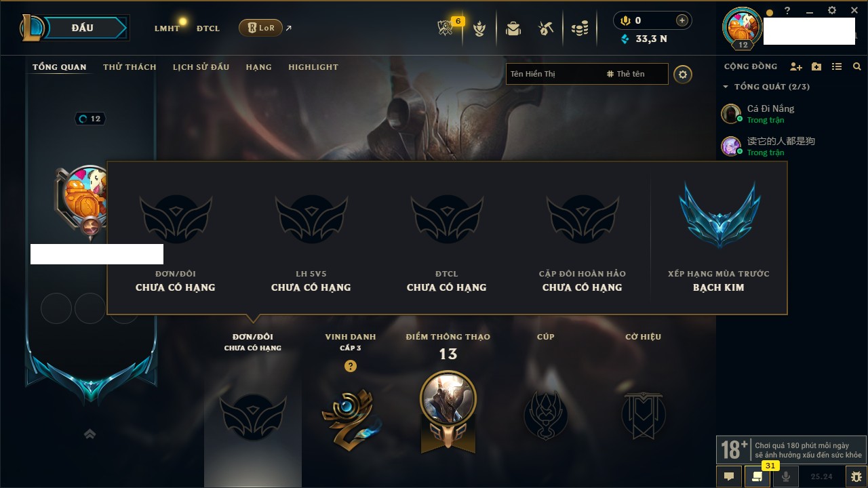Open the Loot crafting hammer icon

546,28
